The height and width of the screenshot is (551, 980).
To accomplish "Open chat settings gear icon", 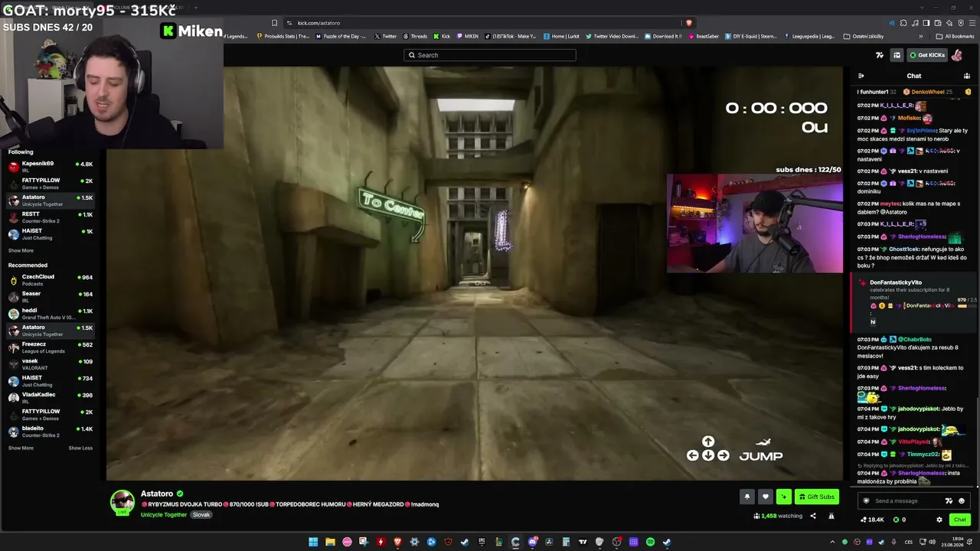I will (939, 520).
